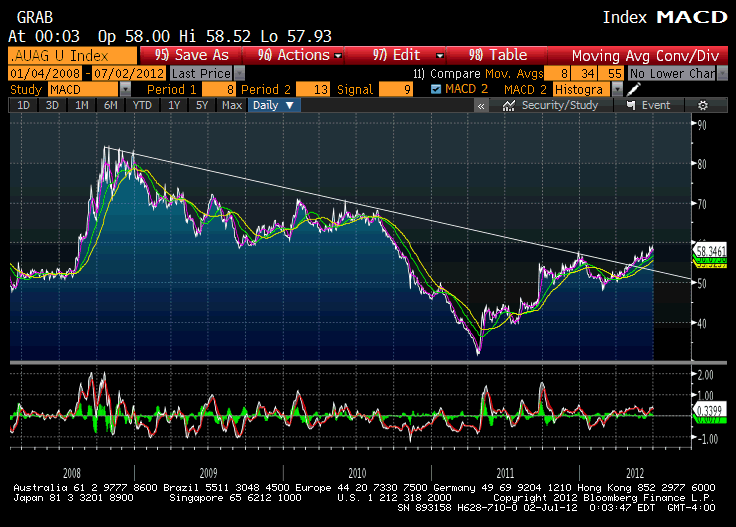Click the 2008 year axis label

[72, 473]
